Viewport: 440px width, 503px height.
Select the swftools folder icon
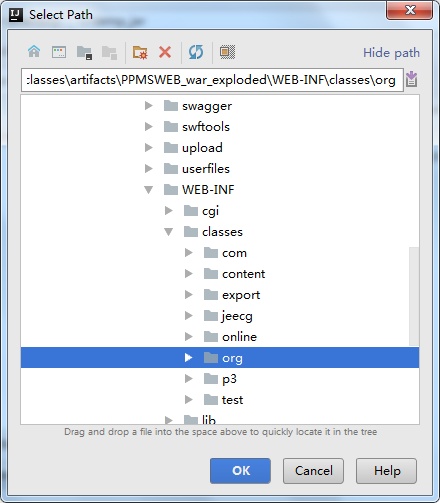171,127
